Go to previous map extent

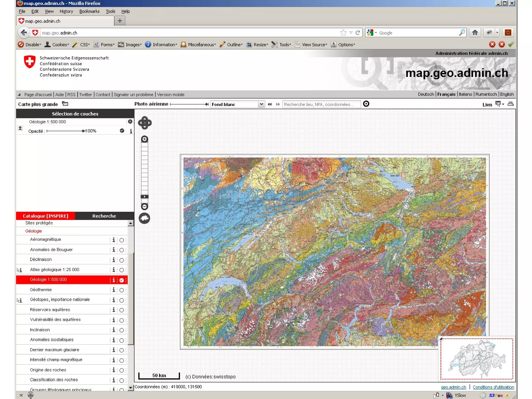tap(270, 104)
